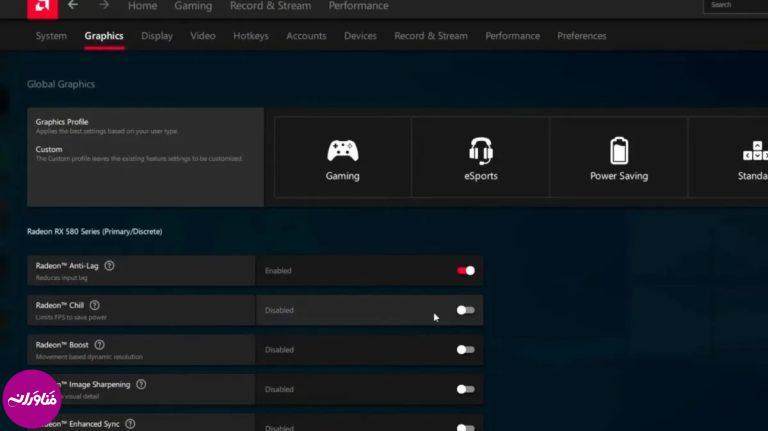Go back with the left arrow
The image size is (768, 431).
pos(73,5)
